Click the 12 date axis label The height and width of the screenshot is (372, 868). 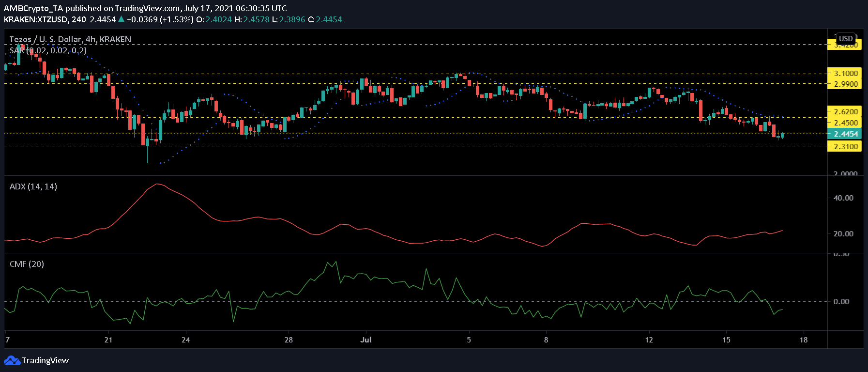649,340
